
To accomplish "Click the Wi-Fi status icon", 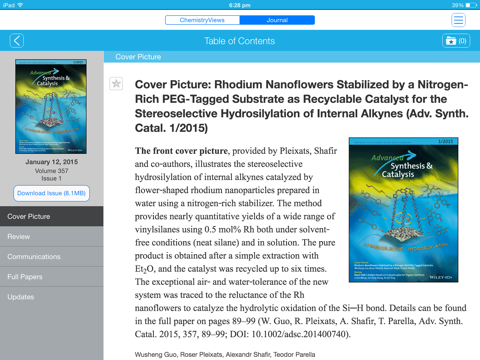I will click(x=20, y=5).
